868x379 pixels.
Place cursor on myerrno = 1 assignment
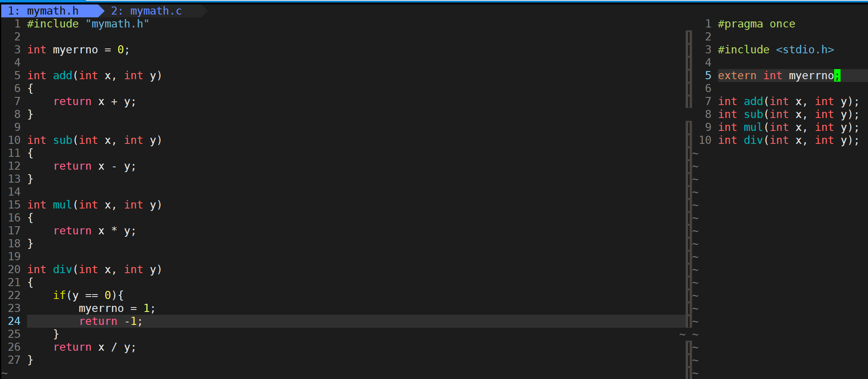(x=117, y=308)
